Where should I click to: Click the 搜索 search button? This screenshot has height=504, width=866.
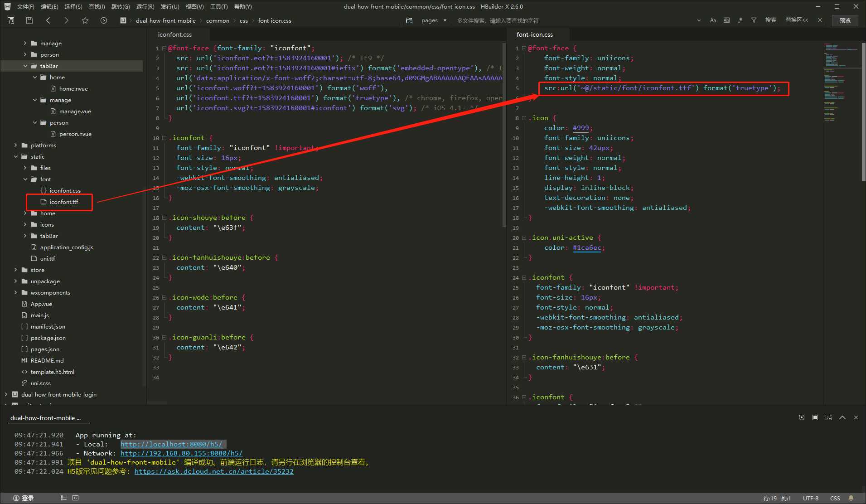coord(770,20)
